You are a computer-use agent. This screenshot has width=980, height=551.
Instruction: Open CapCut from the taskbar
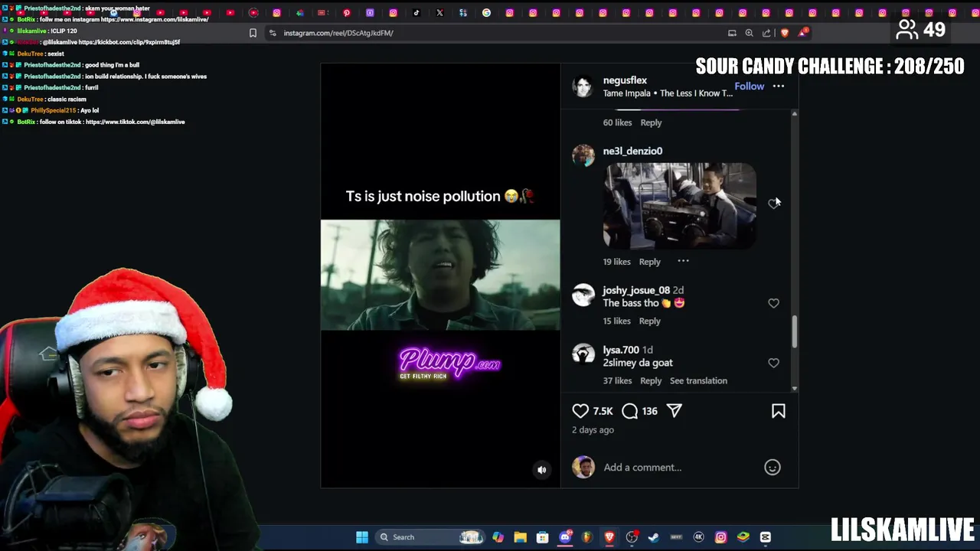tap(765, 537)
